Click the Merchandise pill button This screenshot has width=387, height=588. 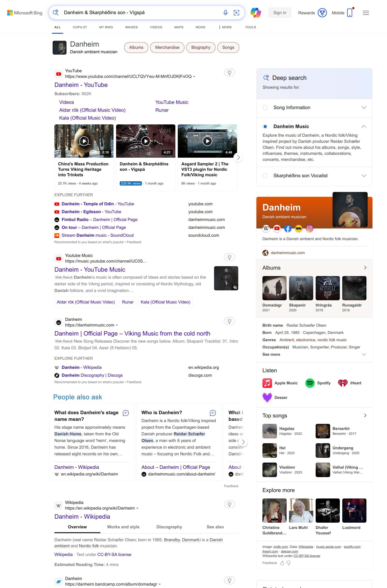(x=167, y=47)
